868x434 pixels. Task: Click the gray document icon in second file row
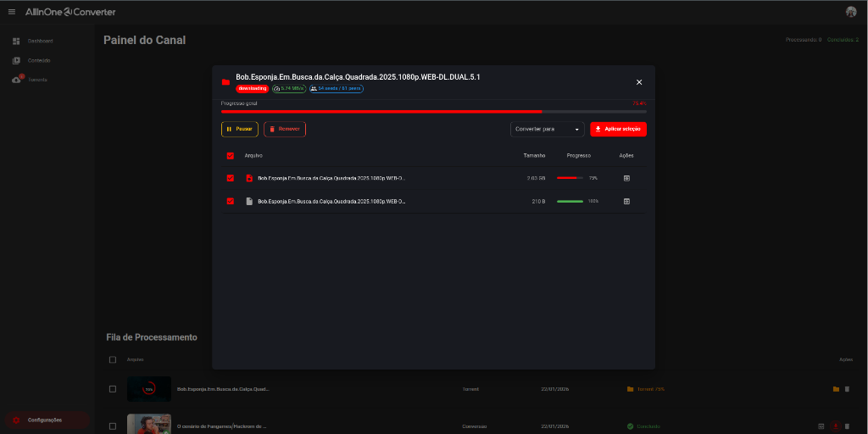[x=249, y=201]
